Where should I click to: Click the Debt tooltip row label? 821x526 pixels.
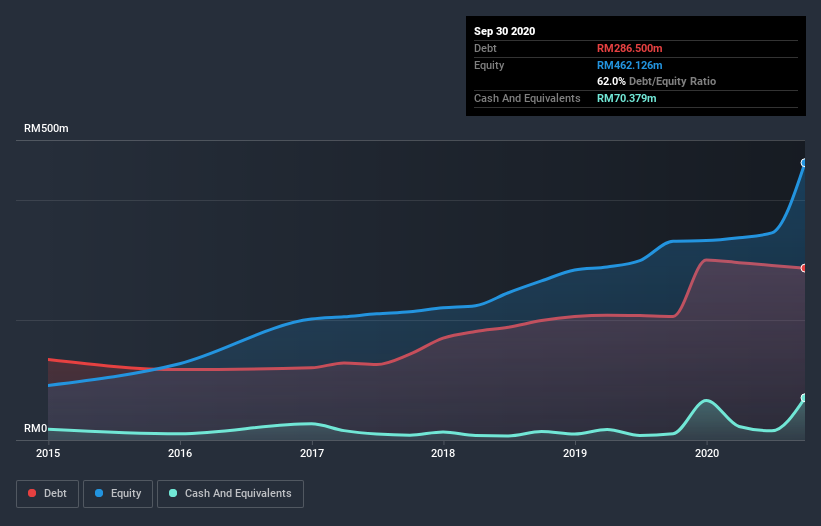tap(485, 48)
